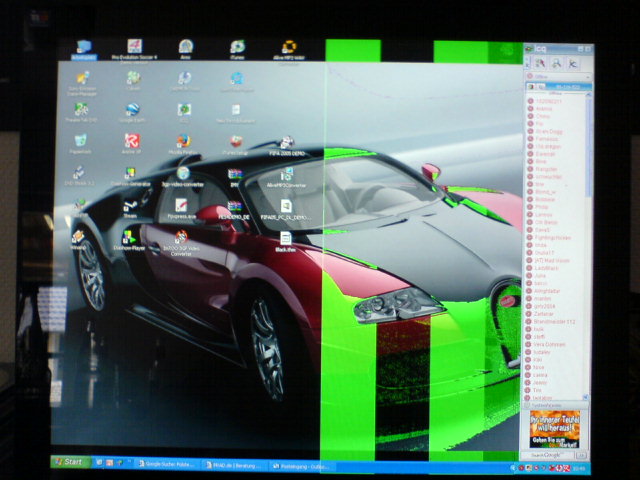The height and width of the screenshot is (480, 640).
Task: Open the Papierkorb recycle bin icon
Action: coord(80,142)
